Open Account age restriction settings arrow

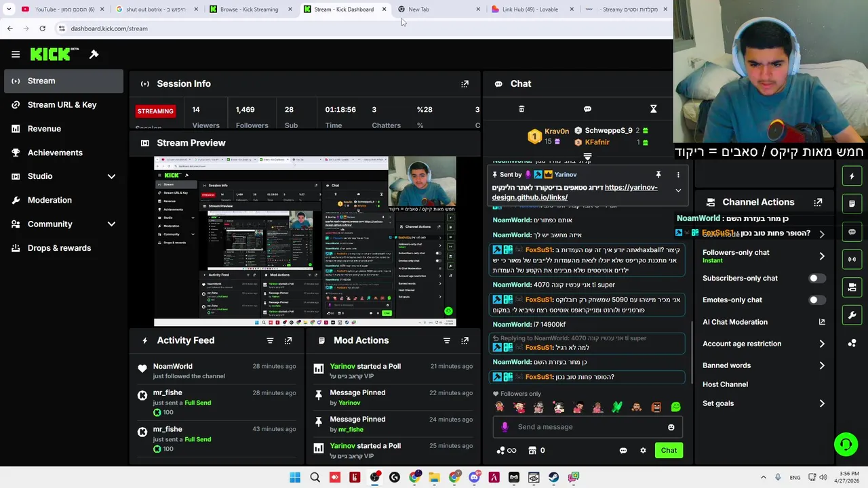click(822, 344)
